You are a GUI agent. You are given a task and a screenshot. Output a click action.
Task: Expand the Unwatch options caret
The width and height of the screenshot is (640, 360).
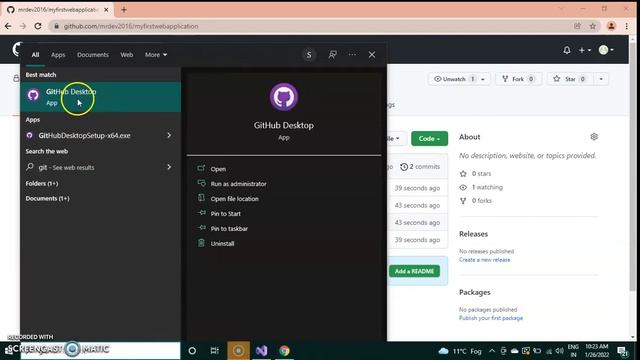483,79
